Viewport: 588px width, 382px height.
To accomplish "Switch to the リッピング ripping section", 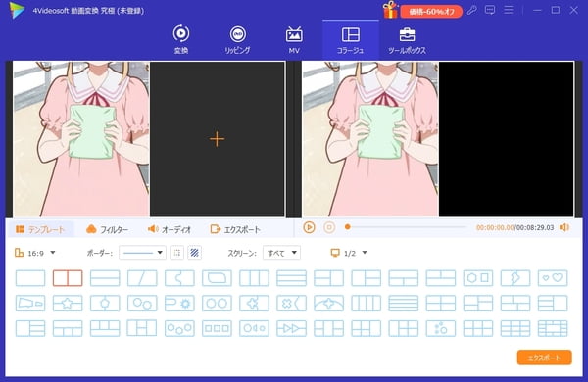I will coord(237,39).
